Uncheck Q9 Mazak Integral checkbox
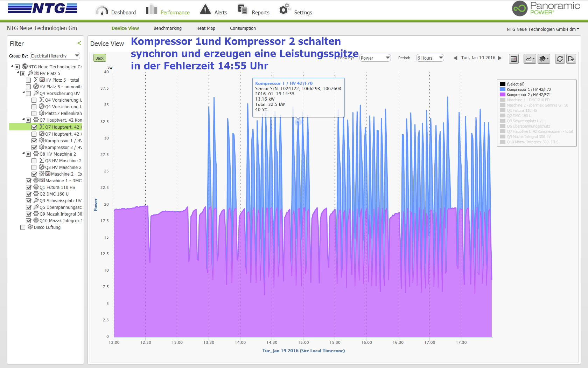 click(29, 214)
